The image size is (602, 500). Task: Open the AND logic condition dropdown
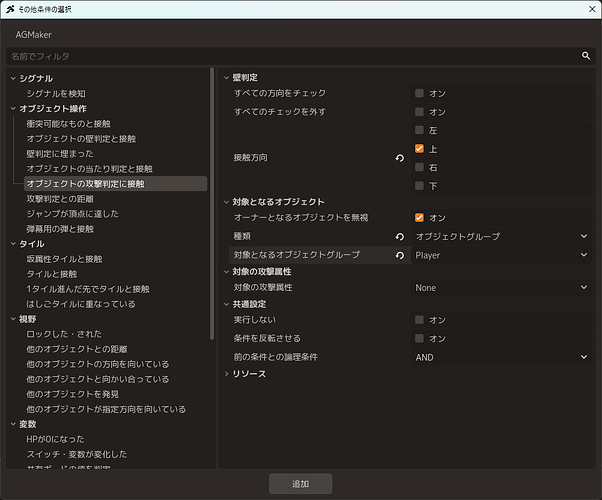click(x=501, y=357)
